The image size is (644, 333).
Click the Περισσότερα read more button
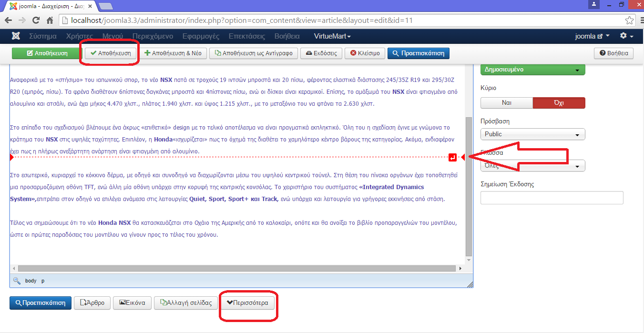tap(248, 303)
